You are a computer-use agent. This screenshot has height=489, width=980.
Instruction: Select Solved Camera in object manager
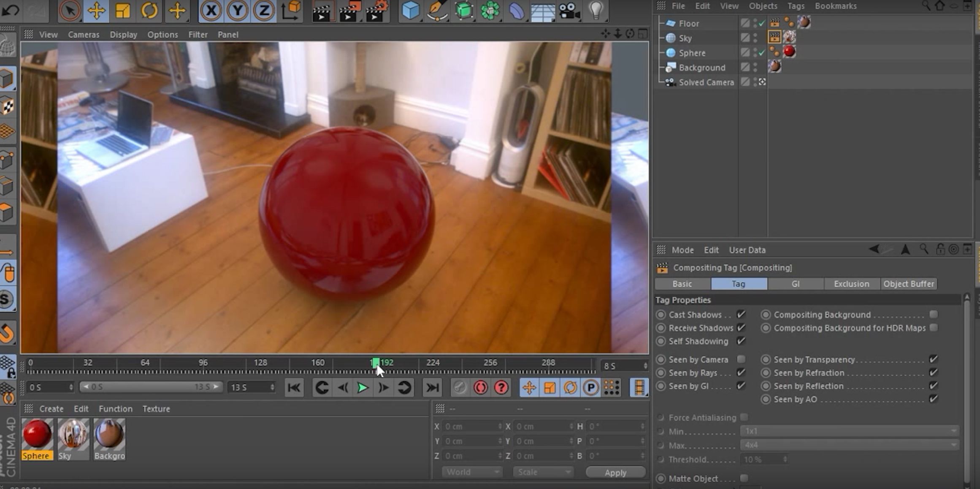pos(706,82)
